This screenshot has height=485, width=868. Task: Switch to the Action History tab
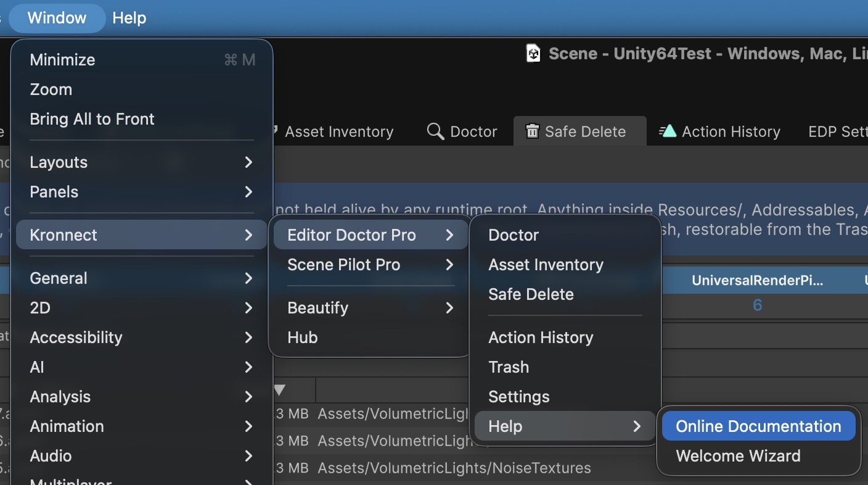point(719,131)
